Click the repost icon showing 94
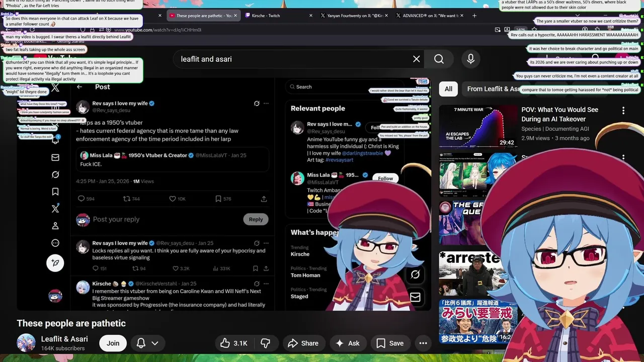644x362 pixels. [135, 268]
